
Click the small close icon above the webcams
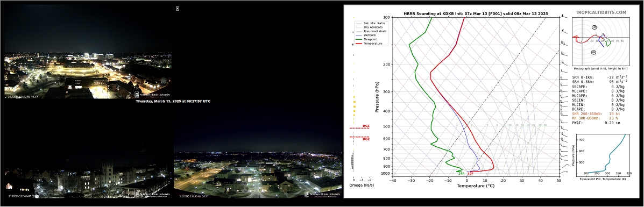point(178,8)
